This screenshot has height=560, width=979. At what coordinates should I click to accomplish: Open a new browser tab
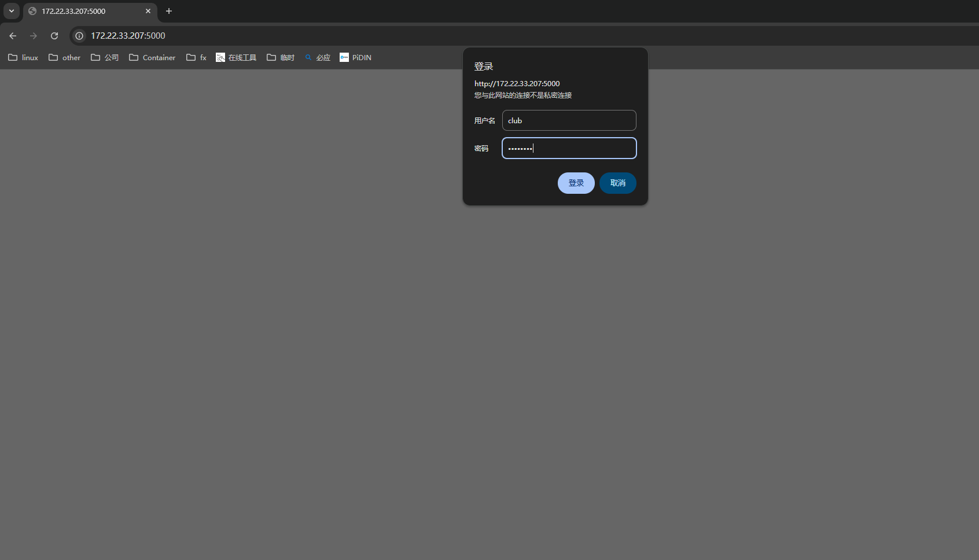click(169, 11)
